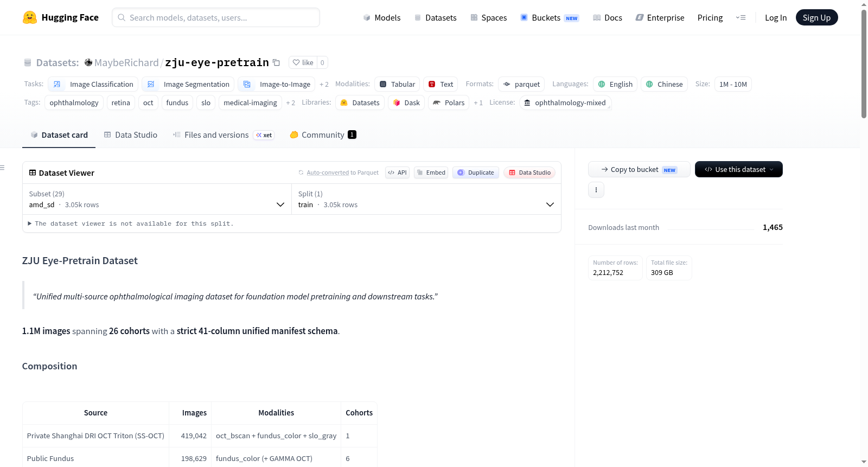Click the heart like button
The image size is (868, 467).
[x=303, y=62]
